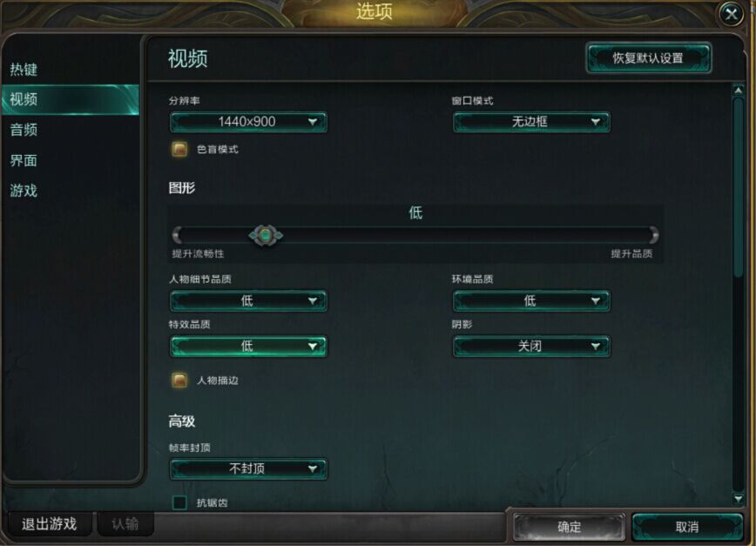Image resolution: width=756 pixels, height=546 pixels.
Task: Click the 恢复默认设置 button
Action: pyautogui.click(x=649, y=58)
